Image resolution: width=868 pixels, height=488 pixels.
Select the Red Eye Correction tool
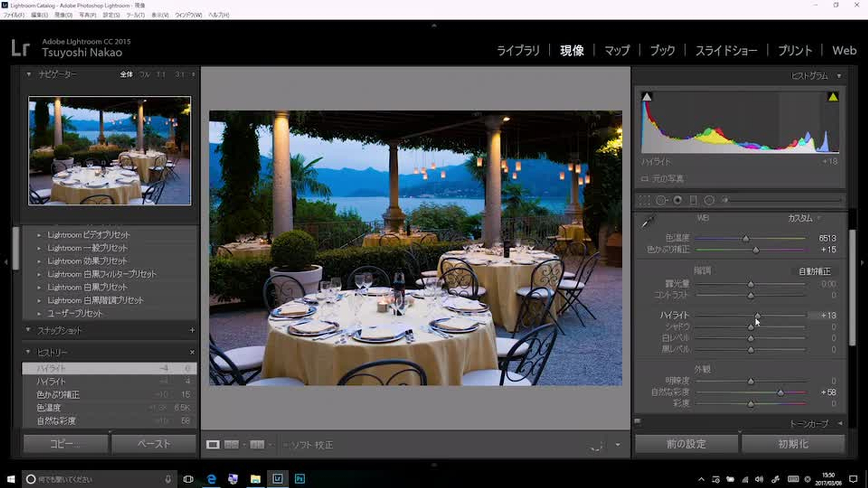677,200
